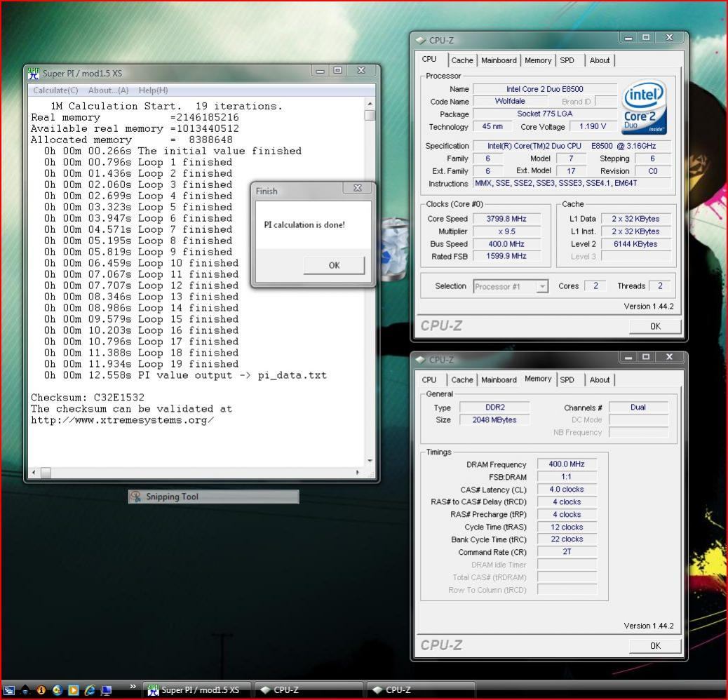The height and width of the screenshot is (700, 728).
Task: Open the Processor #1 selection dropdown
Action: click(511, 286)
